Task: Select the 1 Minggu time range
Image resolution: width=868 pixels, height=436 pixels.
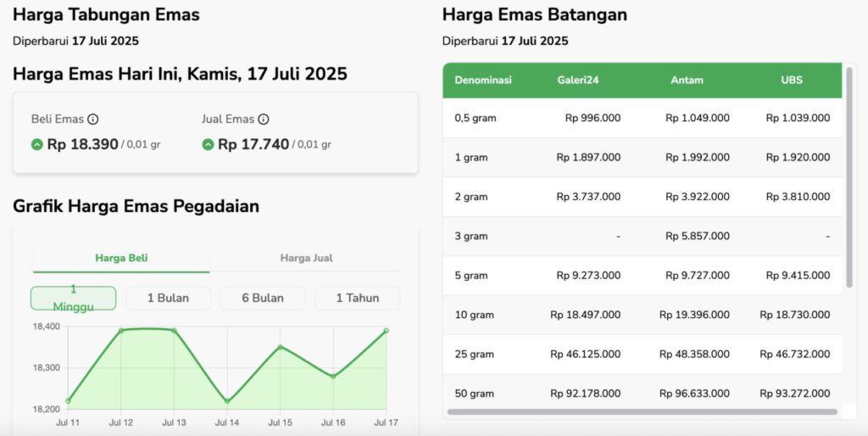Action: point(74,298)
